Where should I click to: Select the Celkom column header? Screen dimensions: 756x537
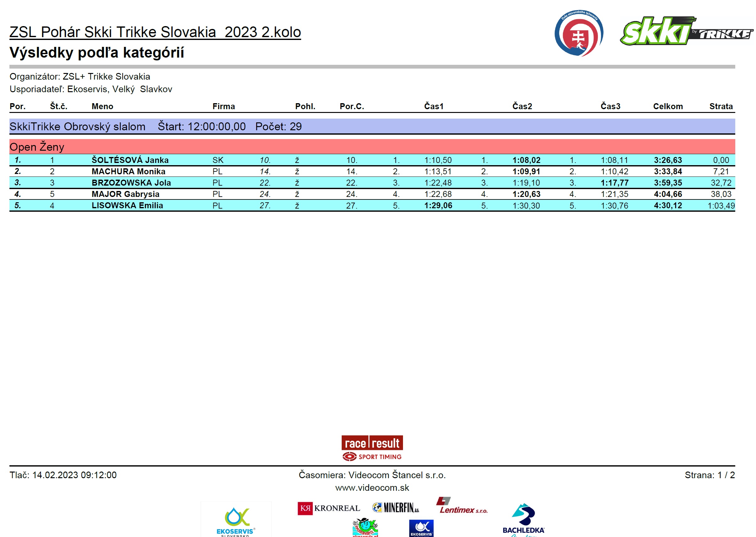coord(668,106)
